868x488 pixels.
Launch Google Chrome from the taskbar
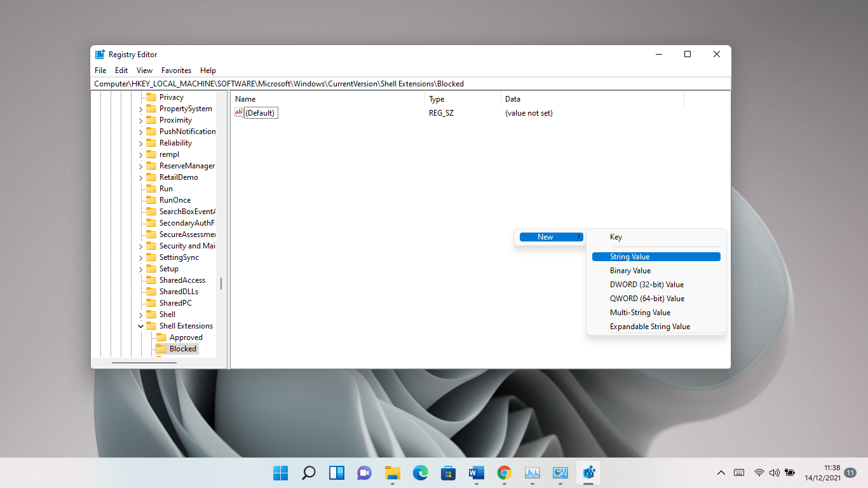[505, 473]
